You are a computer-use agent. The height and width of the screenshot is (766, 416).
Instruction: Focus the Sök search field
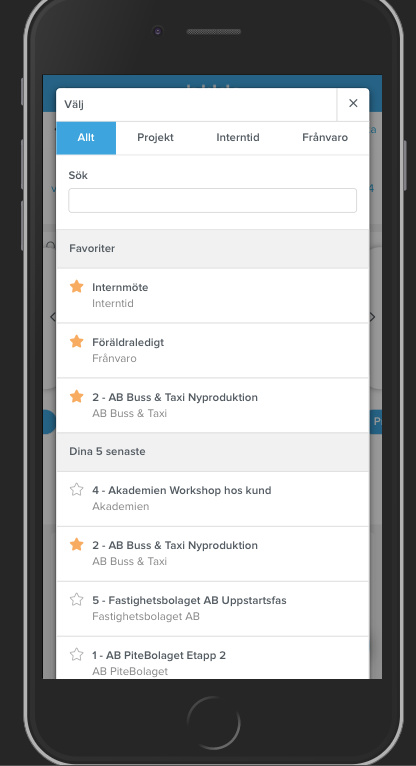(212, 200)
